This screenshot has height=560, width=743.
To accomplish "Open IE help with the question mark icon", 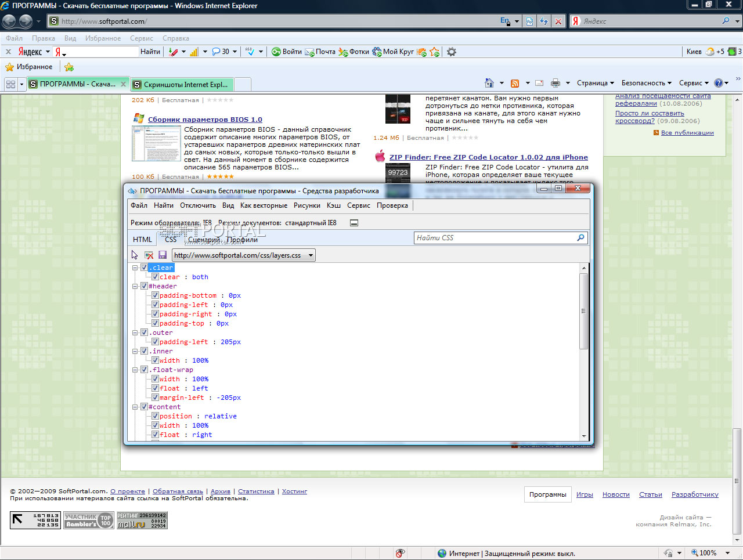I will 719,83.
